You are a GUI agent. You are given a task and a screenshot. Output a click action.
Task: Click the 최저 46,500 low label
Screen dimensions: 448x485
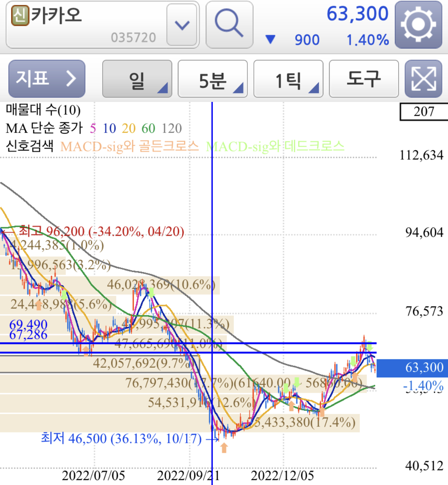click(121, 438)
